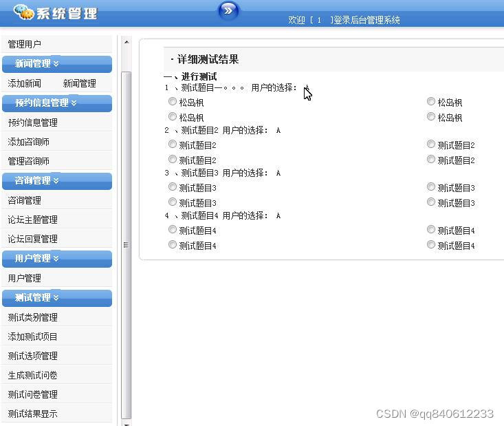Click the round blue double-arrow button in header
The image size is (504, 426).
(x=228, y=10)
